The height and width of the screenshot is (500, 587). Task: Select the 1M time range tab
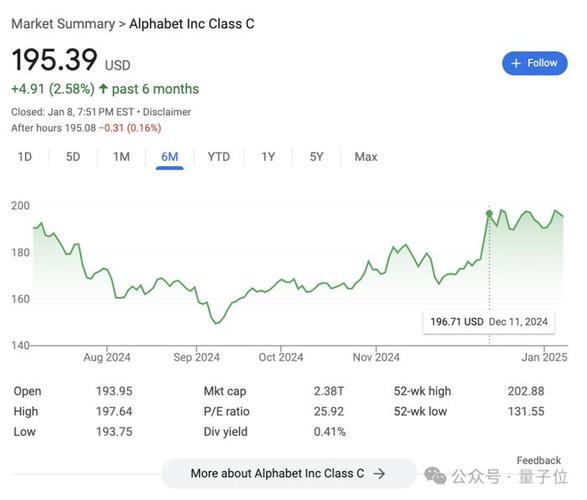121,156
